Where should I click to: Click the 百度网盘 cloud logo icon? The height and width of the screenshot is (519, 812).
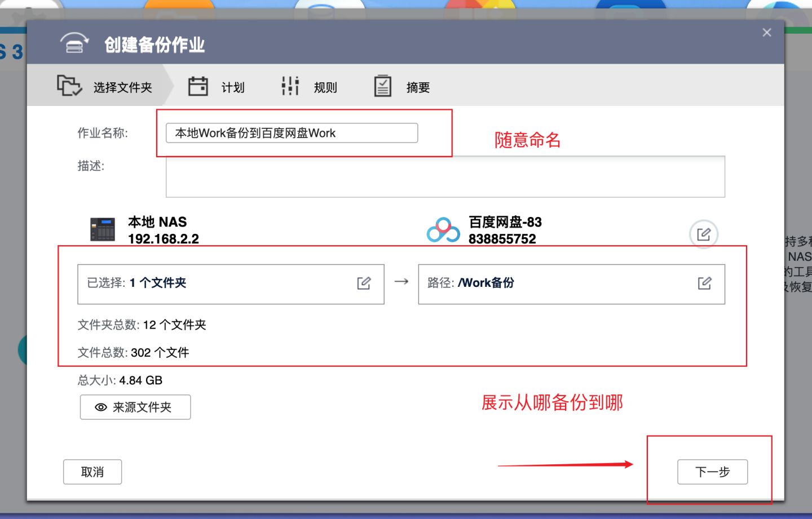click(443, 230)
